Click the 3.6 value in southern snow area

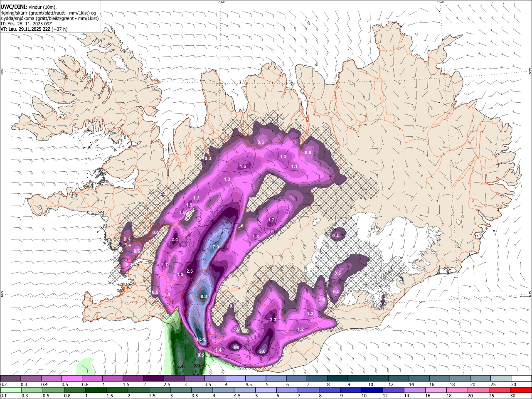[x=262, y=351]
